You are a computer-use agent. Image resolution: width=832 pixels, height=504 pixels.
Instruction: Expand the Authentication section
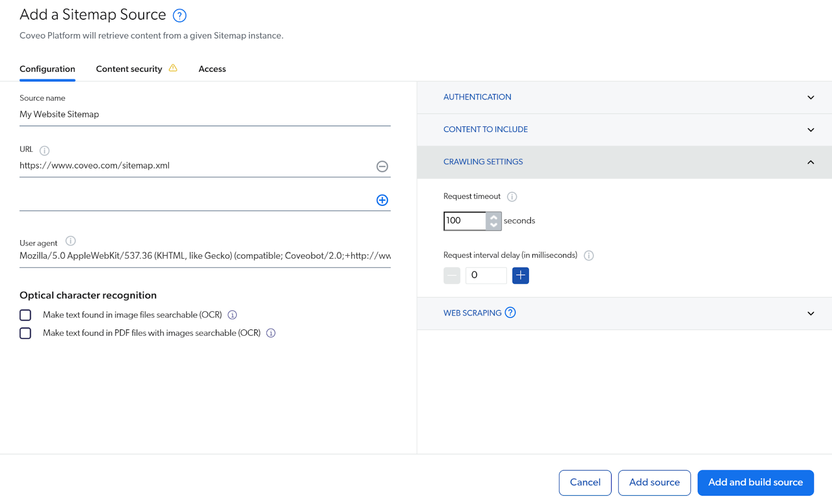pos(624,97)
